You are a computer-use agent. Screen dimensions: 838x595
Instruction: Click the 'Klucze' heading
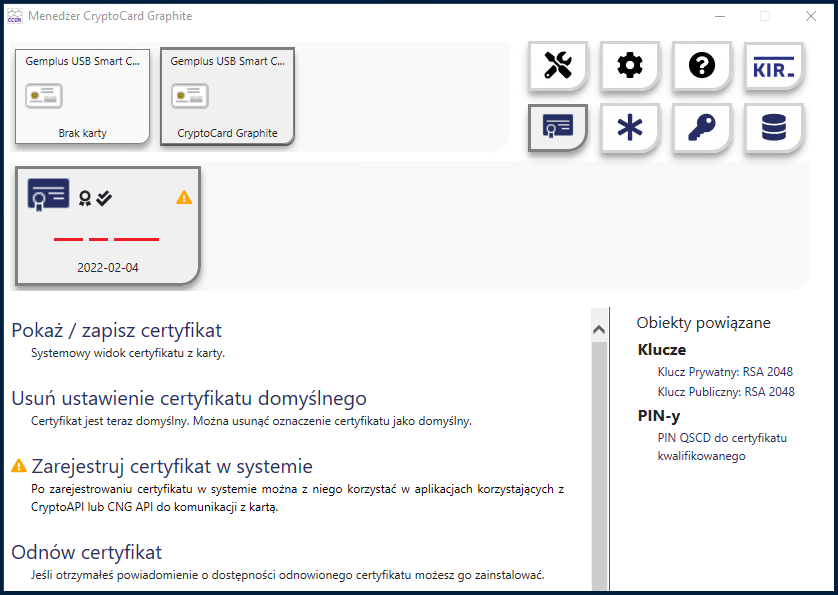[x=662, y=350]
